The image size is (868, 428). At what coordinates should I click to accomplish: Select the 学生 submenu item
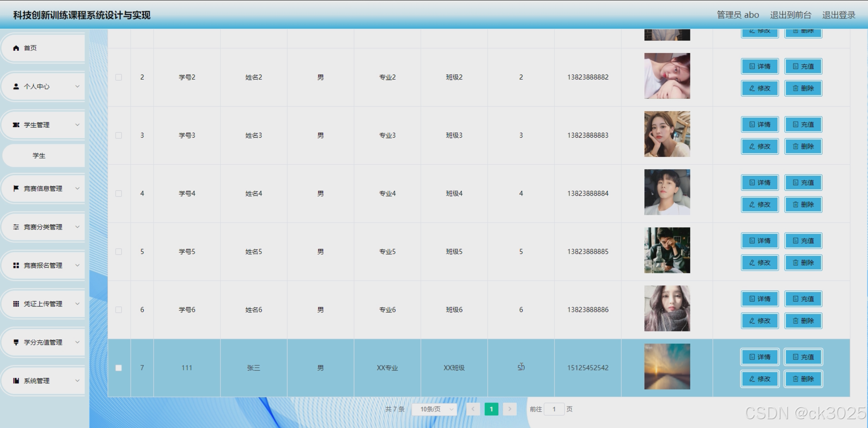pyautogui.click(x=39, y=156)
